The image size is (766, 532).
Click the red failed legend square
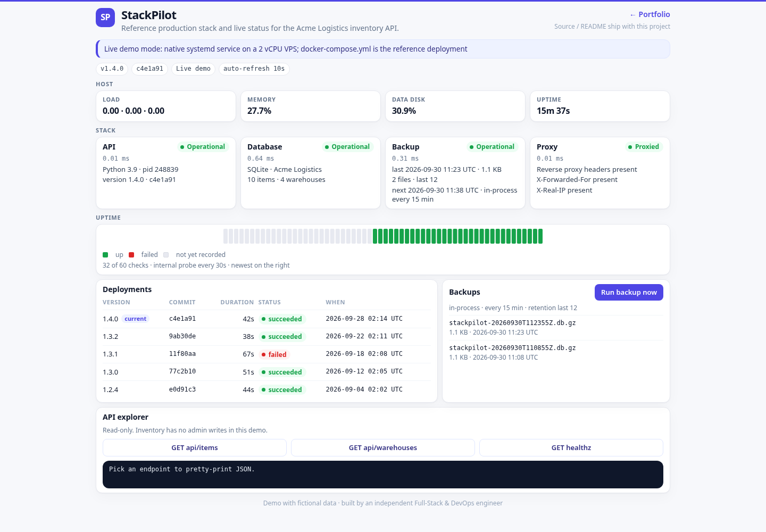(x=131, y=255)
